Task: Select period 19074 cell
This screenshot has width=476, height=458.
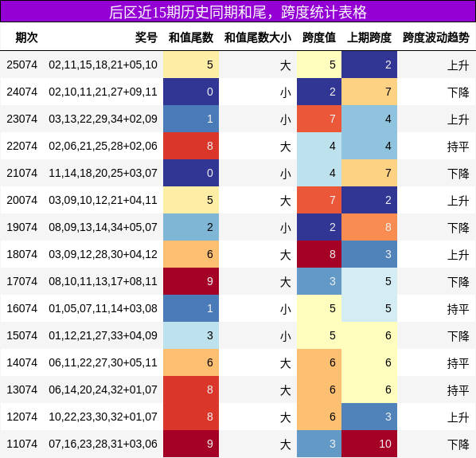Action: click(21, 227)
